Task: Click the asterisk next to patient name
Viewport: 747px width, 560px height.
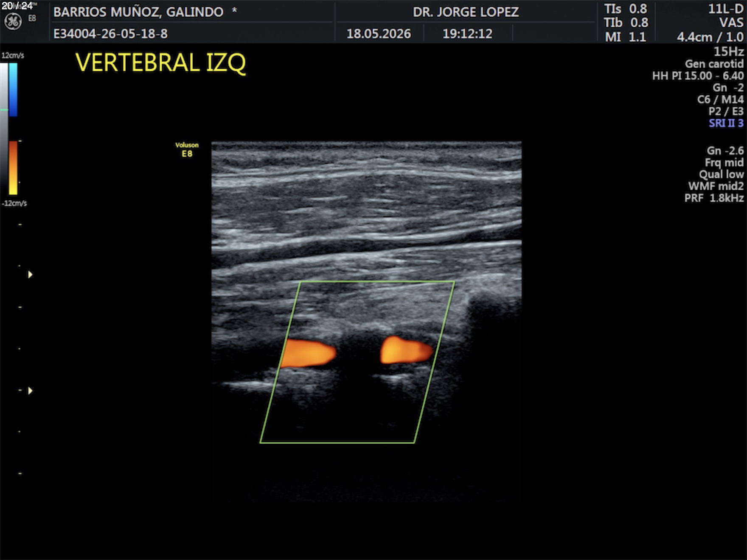Action: click(234, 11)
